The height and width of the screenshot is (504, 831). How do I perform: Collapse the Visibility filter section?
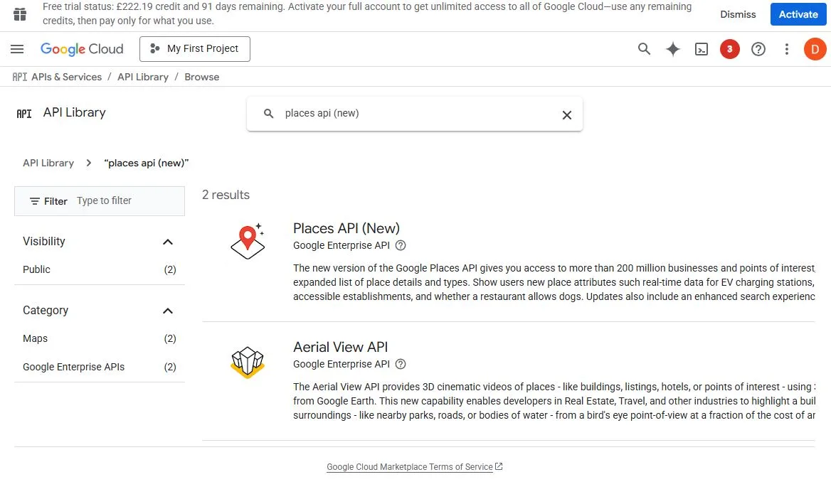(x=168, y=242)
